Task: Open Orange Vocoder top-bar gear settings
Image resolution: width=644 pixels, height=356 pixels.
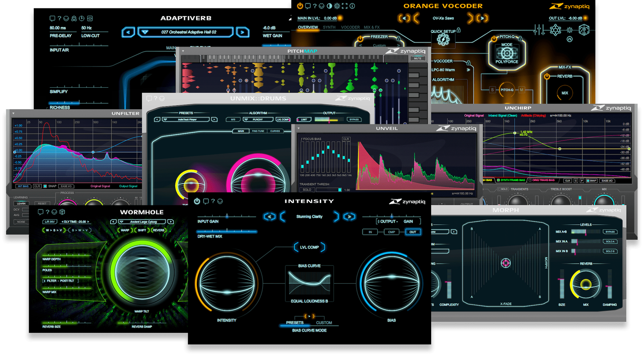Action: [x=337, y=6]
